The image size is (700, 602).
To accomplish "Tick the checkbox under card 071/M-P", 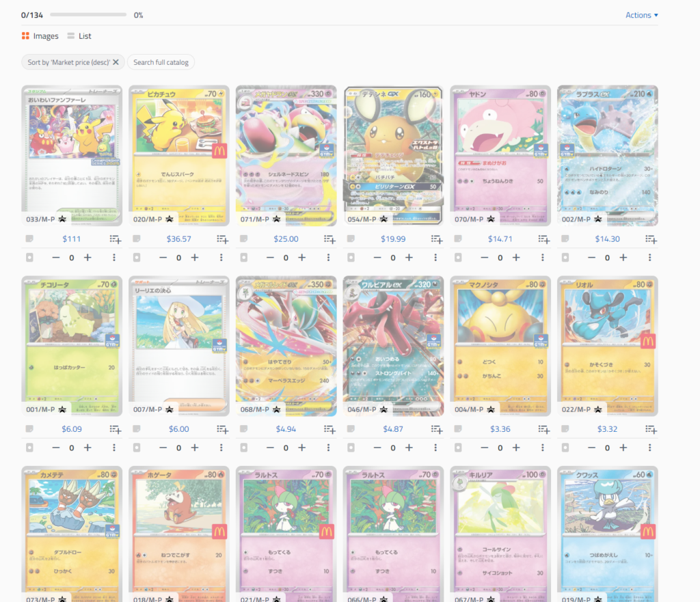I will [244, 258].
